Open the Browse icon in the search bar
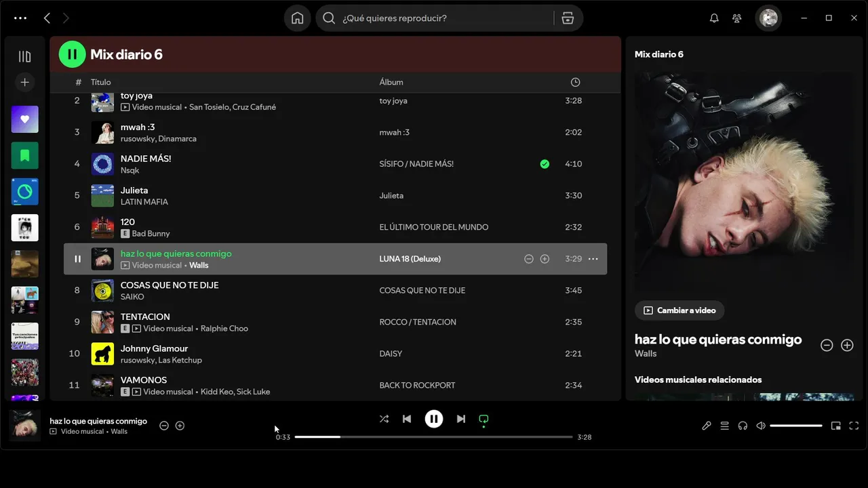The image size is (868, 488). click(568, 18)
